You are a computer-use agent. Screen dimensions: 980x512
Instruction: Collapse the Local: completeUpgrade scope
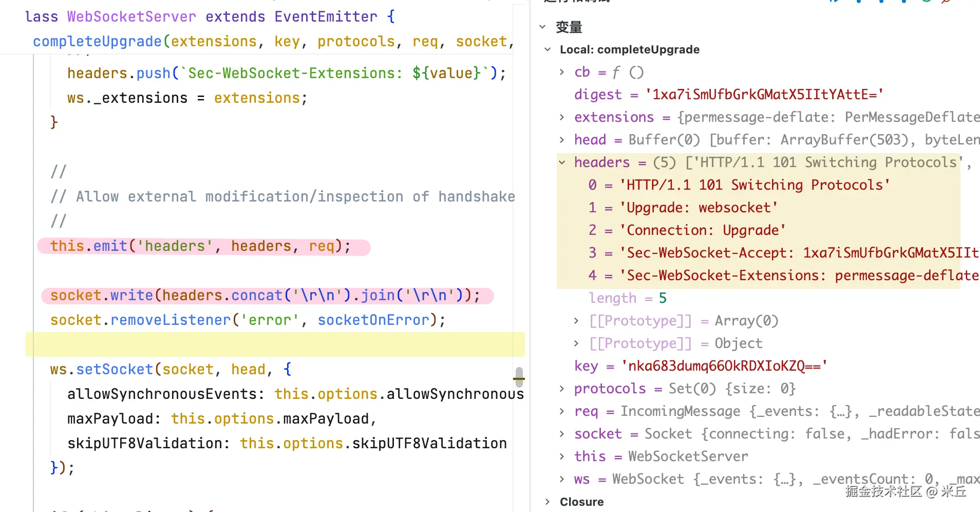[x=548, y=49]
